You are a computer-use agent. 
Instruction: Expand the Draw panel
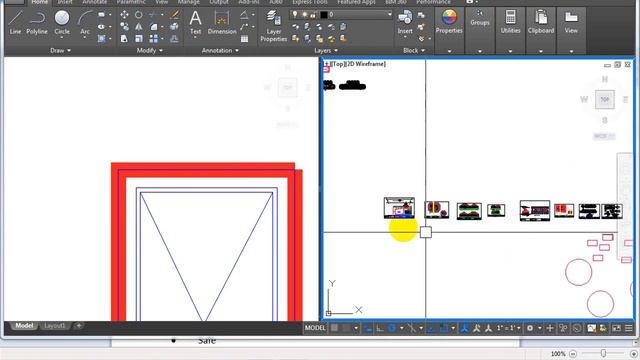60,50
